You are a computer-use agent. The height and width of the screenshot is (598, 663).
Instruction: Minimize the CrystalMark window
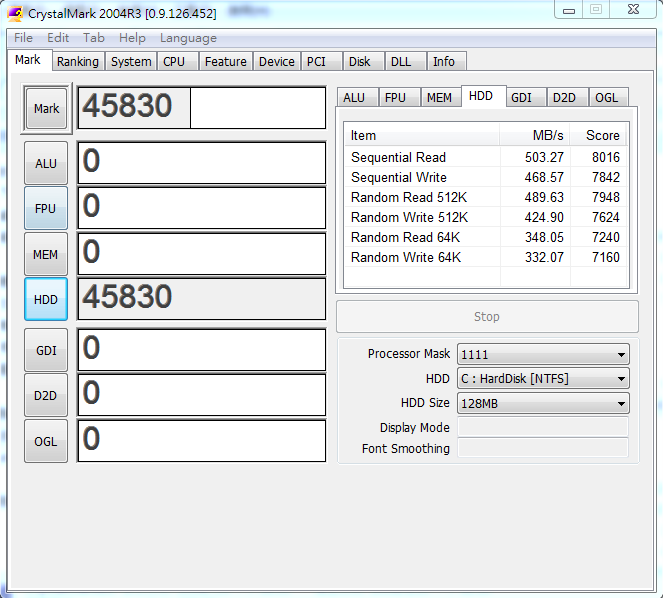coord(569,10)
